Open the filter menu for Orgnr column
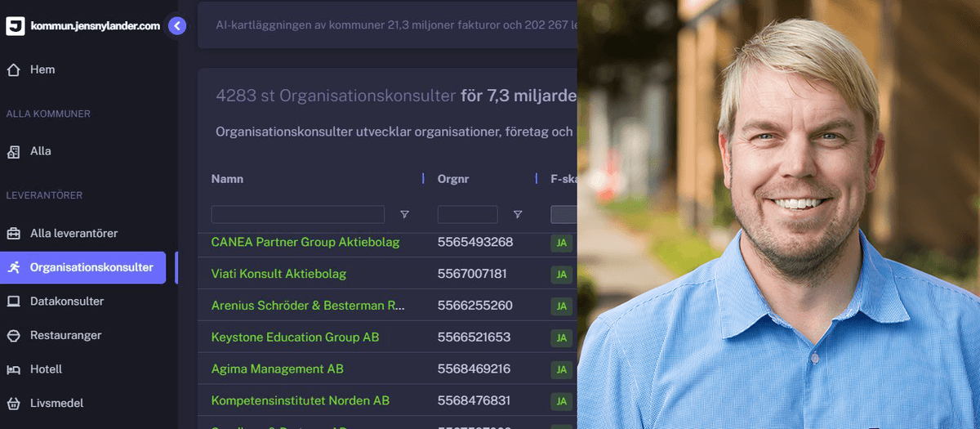This screenshot has width=980, height=429. (x=517, y=215)
